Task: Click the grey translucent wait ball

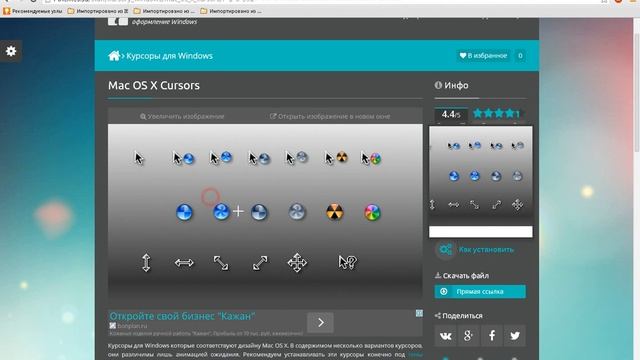Action: [297, 212]
